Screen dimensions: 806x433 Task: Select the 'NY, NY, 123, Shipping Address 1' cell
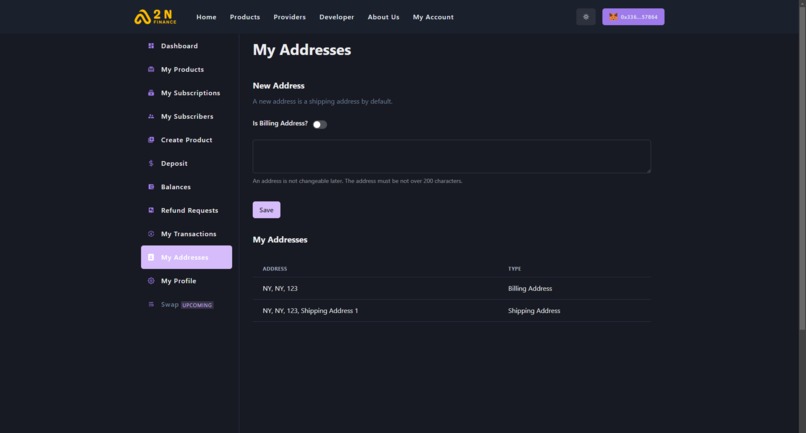click(310, 311)
